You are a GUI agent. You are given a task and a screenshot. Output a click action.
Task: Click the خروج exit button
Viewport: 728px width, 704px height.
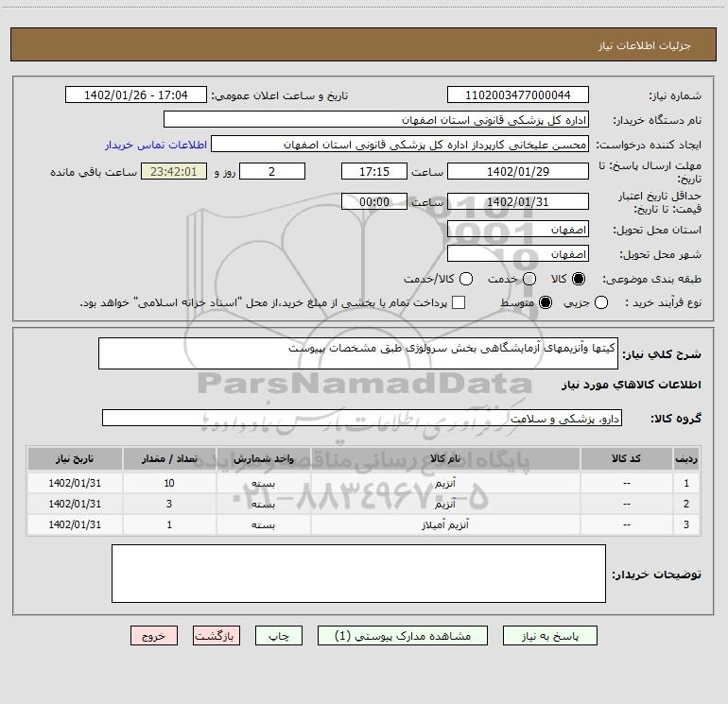(154, 636)
